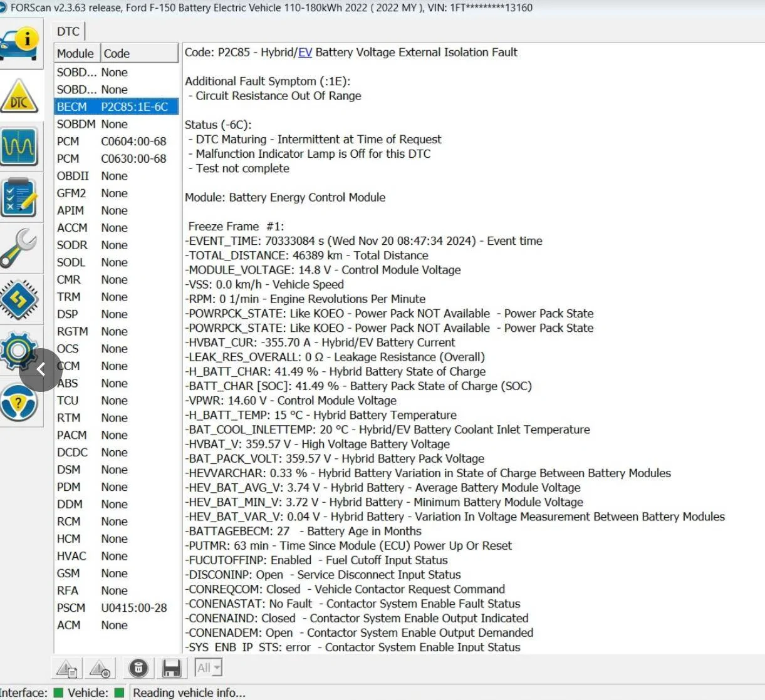The height and width of the screenshot is (700, 765).
Task: Select the ACM module row
Action: tap(117, 625)
